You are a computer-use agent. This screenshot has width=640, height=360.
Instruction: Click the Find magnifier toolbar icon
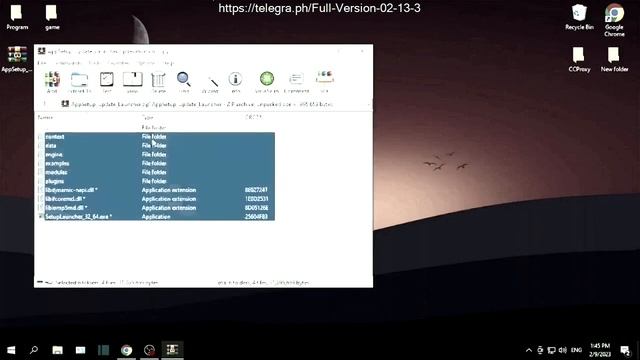pyautogui.click(x=184, y=82)
